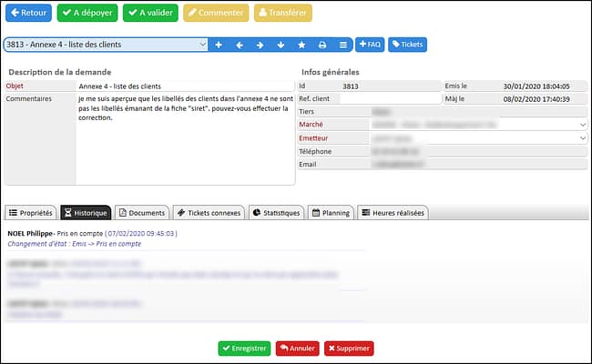Print the ticket using printer icon
Viewport: 592px width, 364px height.
point(322,45)
